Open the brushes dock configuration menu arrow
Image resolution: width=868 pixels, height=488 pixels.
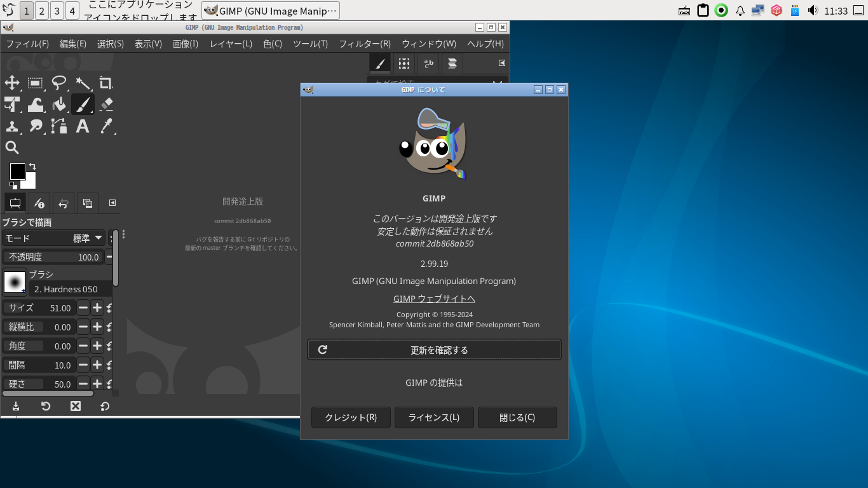pos(501,63)
